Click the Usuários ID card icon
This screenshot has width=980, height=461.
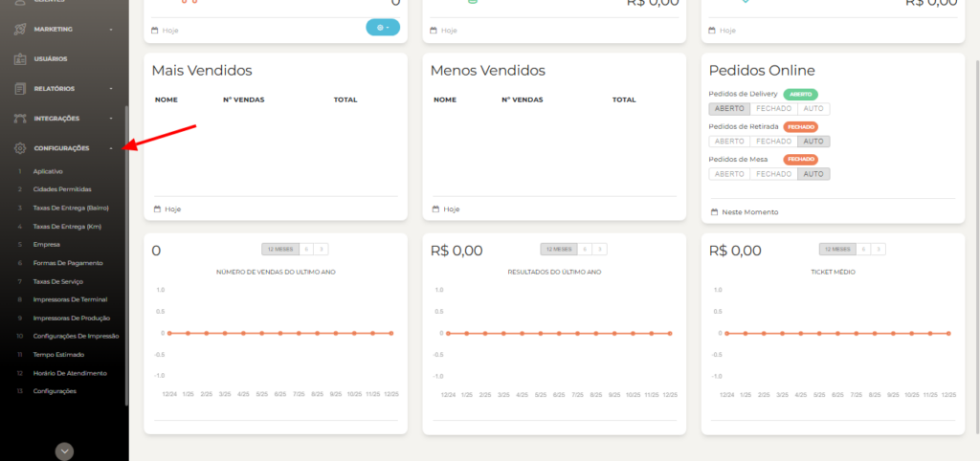[x=20, y=58]
